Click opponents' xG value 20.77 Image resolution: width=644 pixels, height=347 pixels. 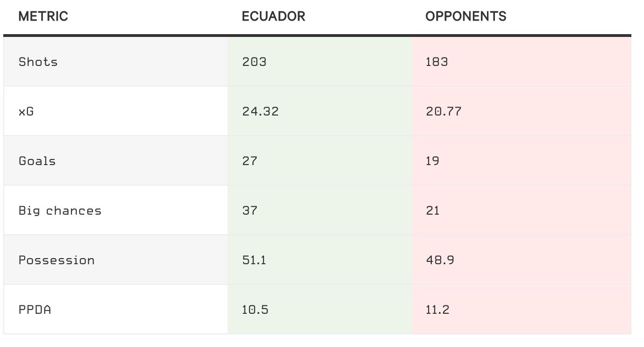tap(443, 111)
